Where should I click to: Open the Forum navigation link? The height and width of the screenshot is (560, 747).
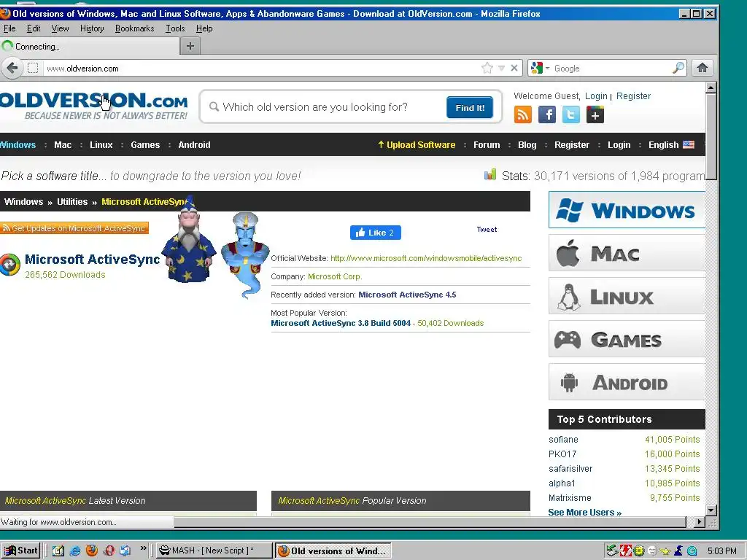pos(487,145)
